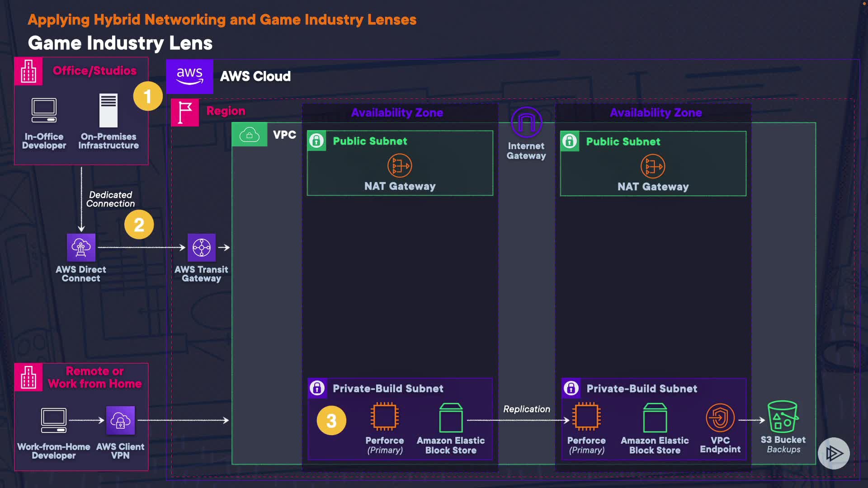Click the yellow number 1 marker
868x488 pixels.
(147, 96)
